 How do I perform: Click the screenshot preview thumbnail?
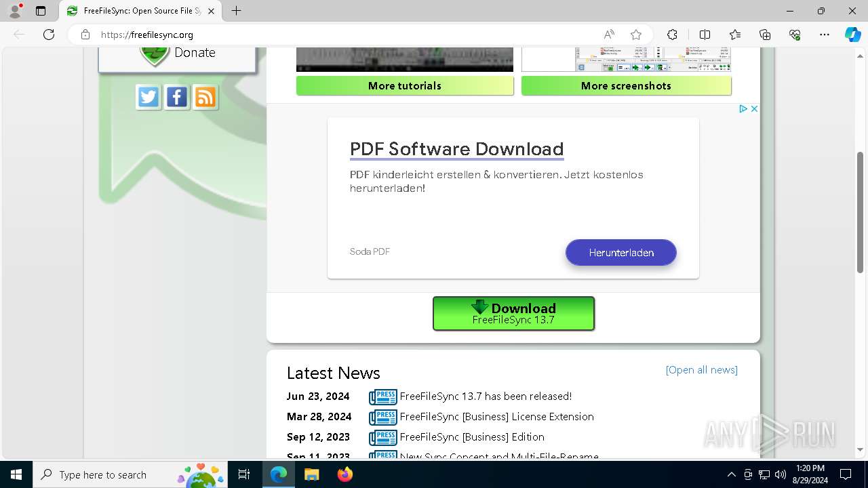(626, 60)
